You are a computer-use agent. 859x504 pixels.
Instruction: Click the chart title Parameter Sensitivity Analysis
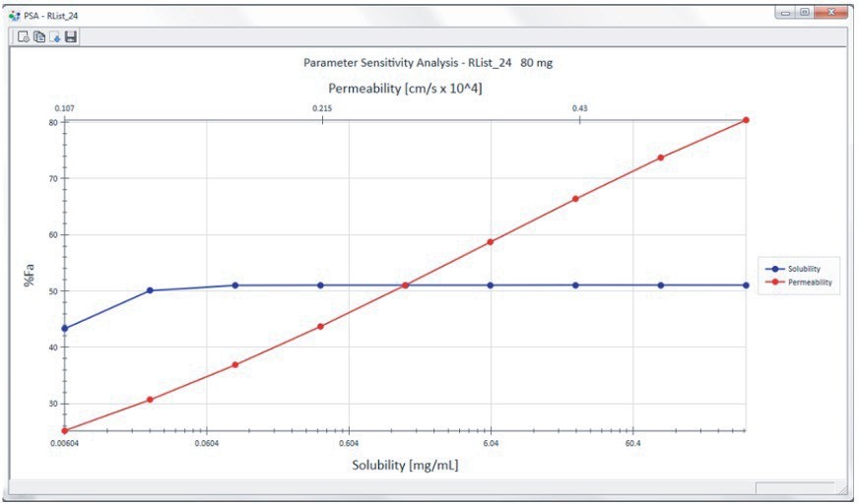coord(428,62)
